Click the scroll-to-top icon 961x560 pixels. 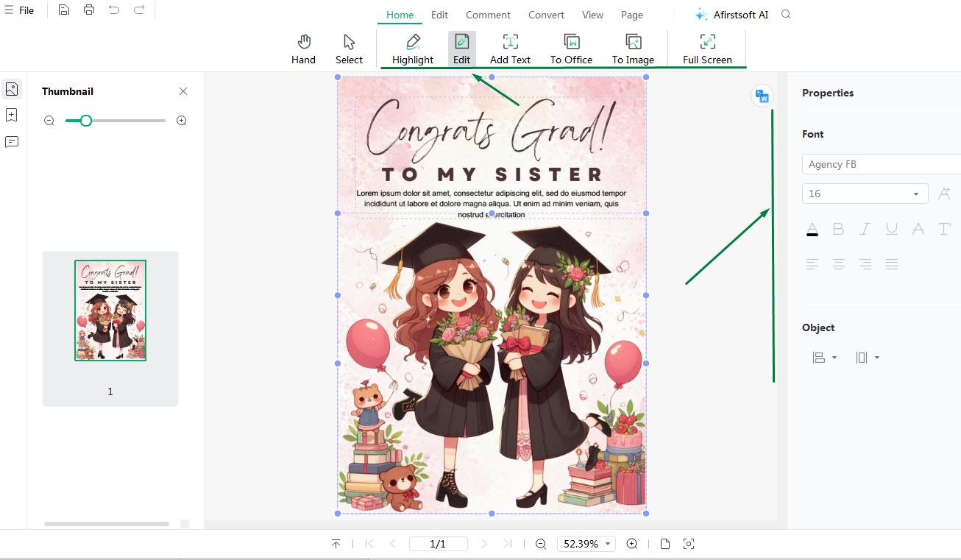(x=336, y=544)
